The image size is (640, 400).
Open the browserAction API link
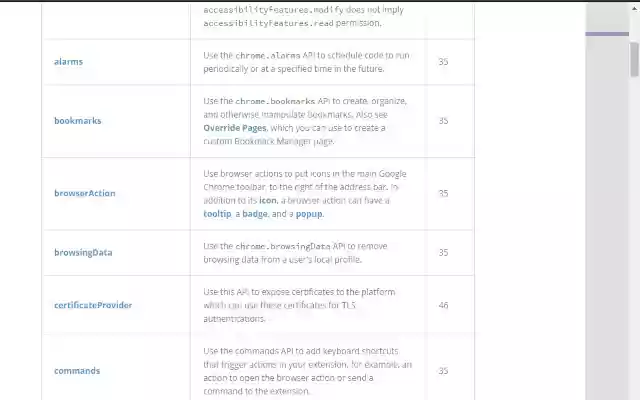click(84, 193)
